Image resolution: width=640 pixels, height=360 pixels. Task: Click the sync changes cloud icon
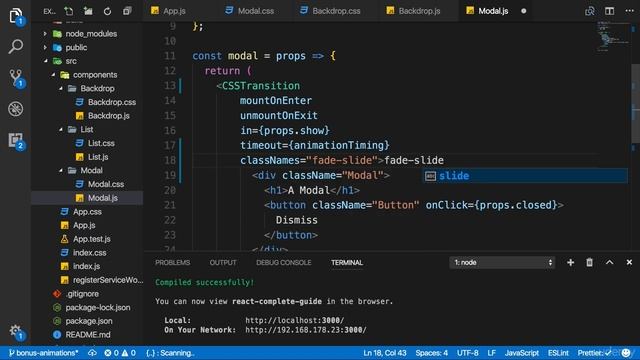(x=92, y=353)
